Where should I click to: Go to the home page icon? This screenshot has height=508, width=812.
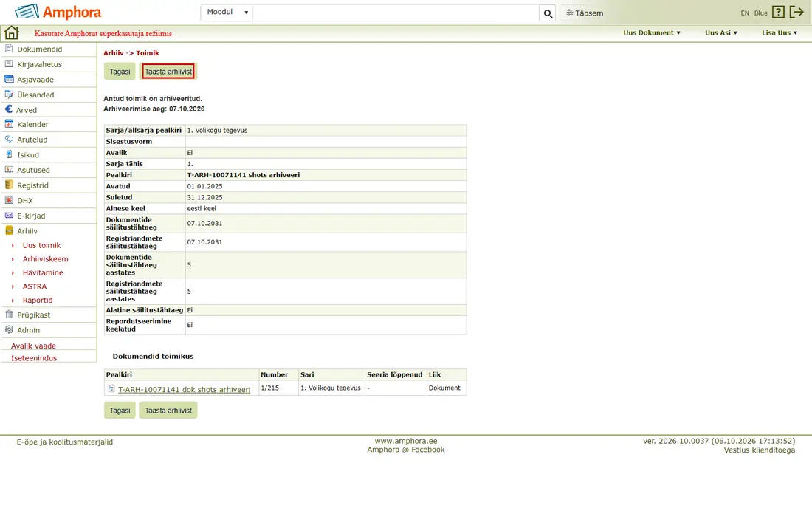[11, 32]
